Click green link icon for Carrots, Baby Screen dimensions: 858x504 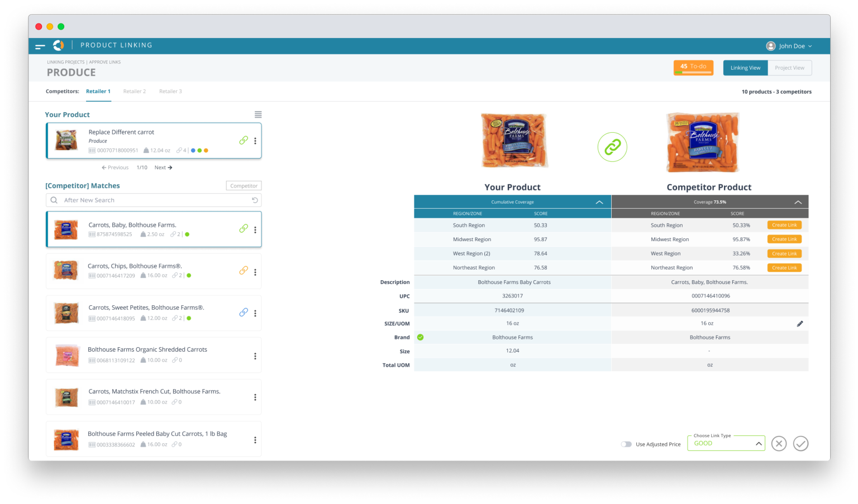coord(244,228)
